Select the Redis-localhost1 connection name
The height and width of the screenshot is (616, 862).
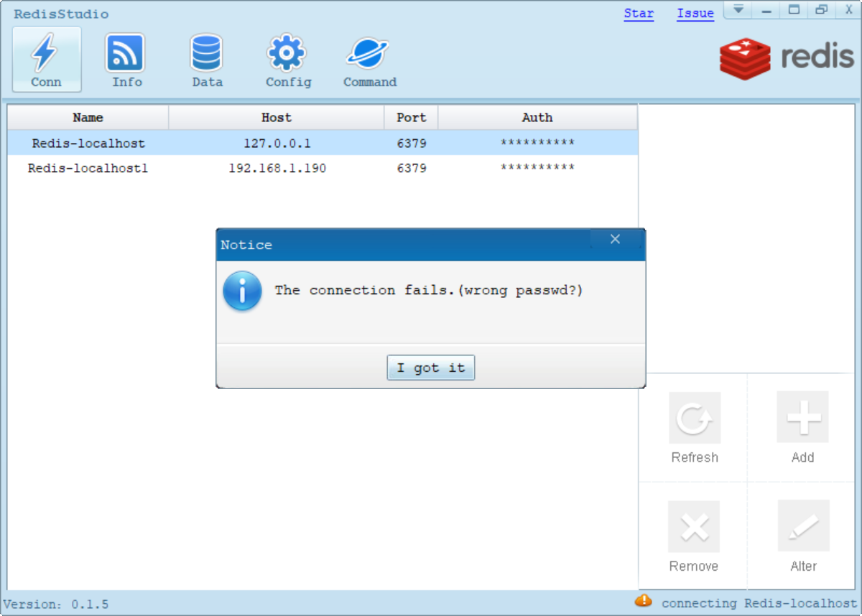88,169
